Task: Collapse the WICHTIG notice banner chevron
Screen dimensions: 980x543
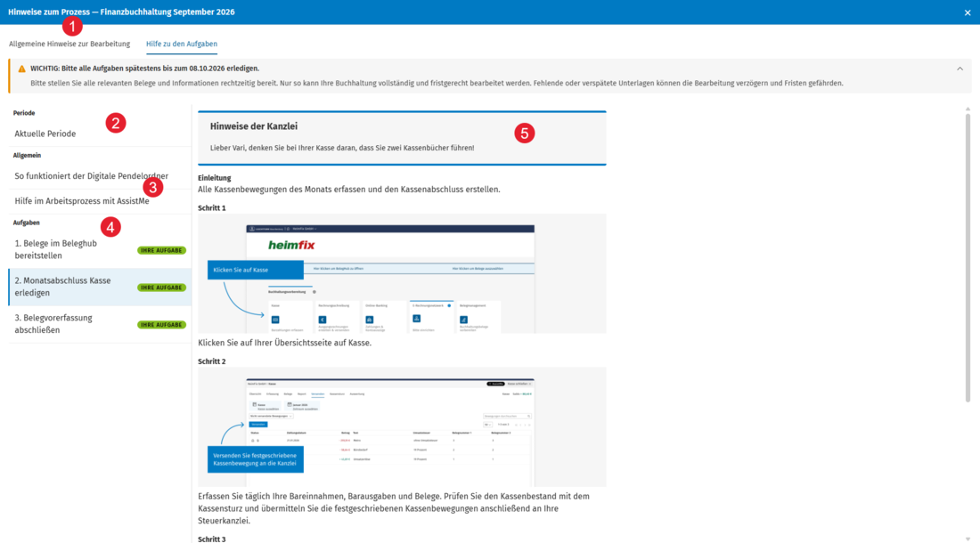Action: (x=960, y=69)
